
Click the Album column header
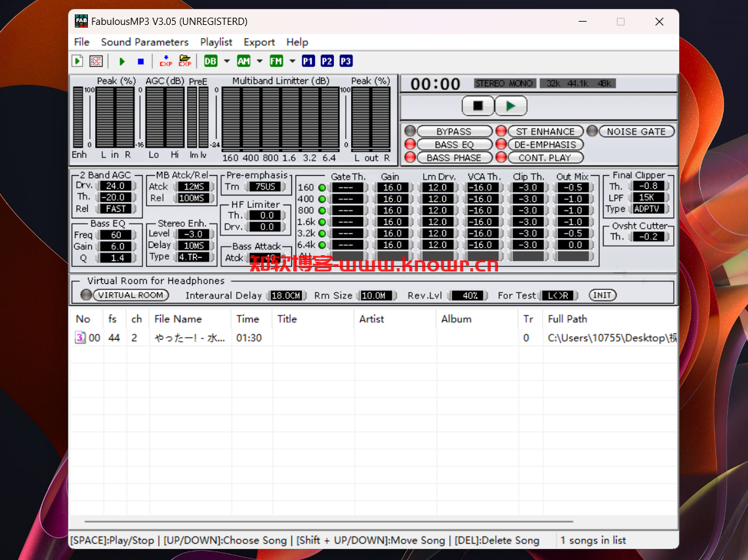(x=477, y=319)
